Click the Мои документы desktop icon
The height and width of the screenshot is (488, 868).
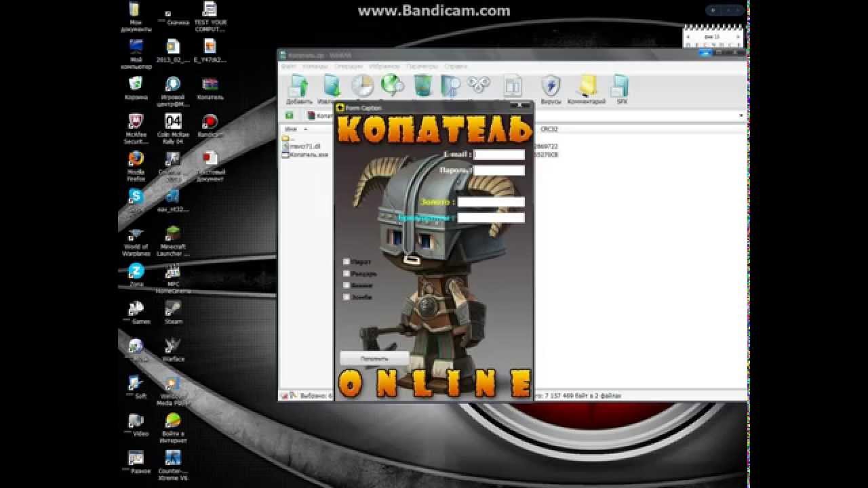coord(136,18)
